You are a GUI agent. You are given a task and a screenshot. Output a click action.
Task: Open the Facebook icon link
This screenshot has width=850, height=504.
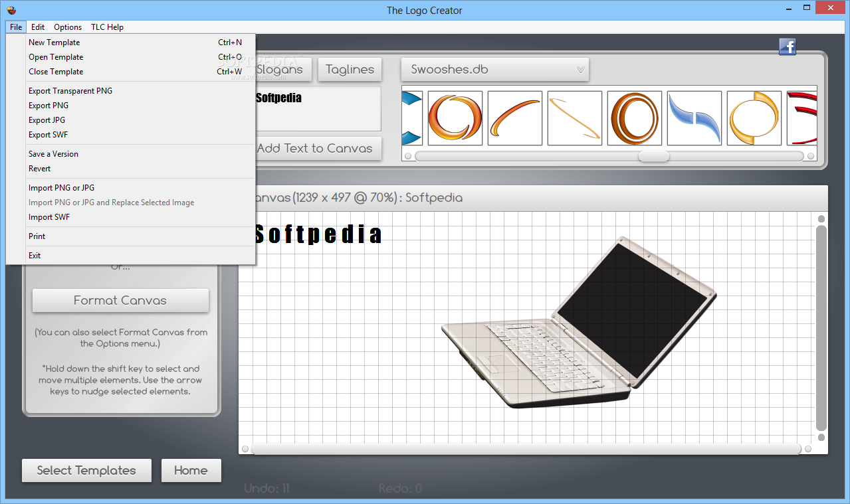point(788,46)
